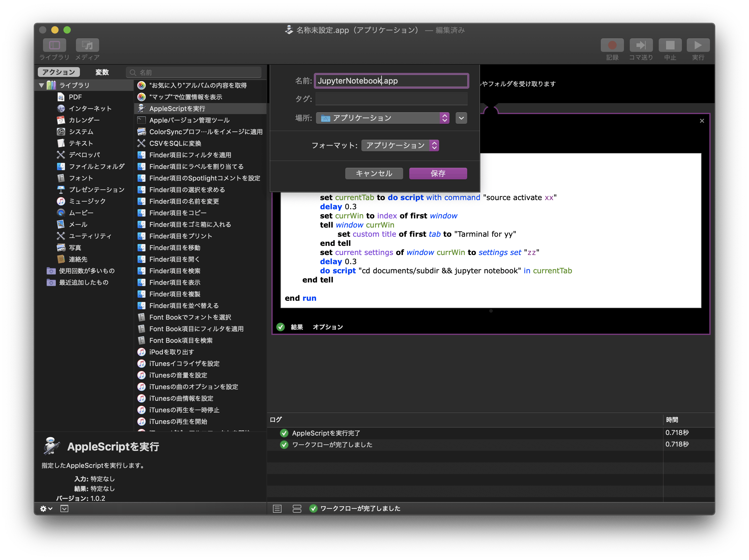
Task: Click the タグ tags input field
Action: (391, 99)
